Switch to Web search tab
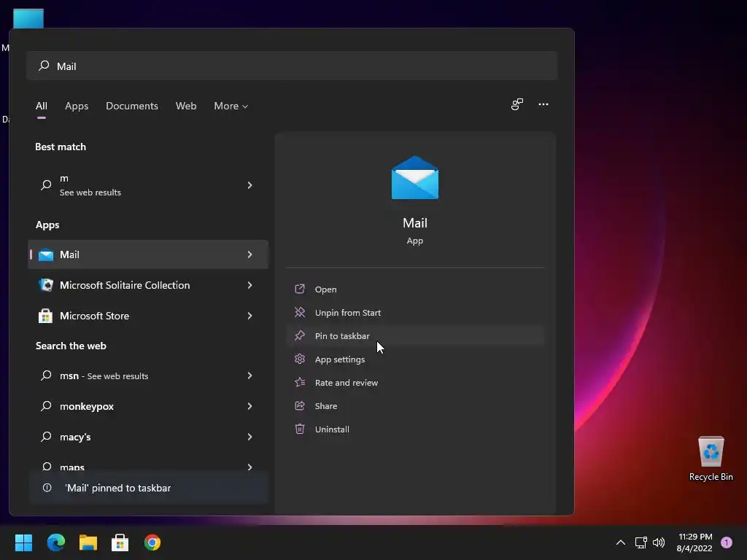The height and width of the screenshot is (560, 747). [x=186, y=106]
